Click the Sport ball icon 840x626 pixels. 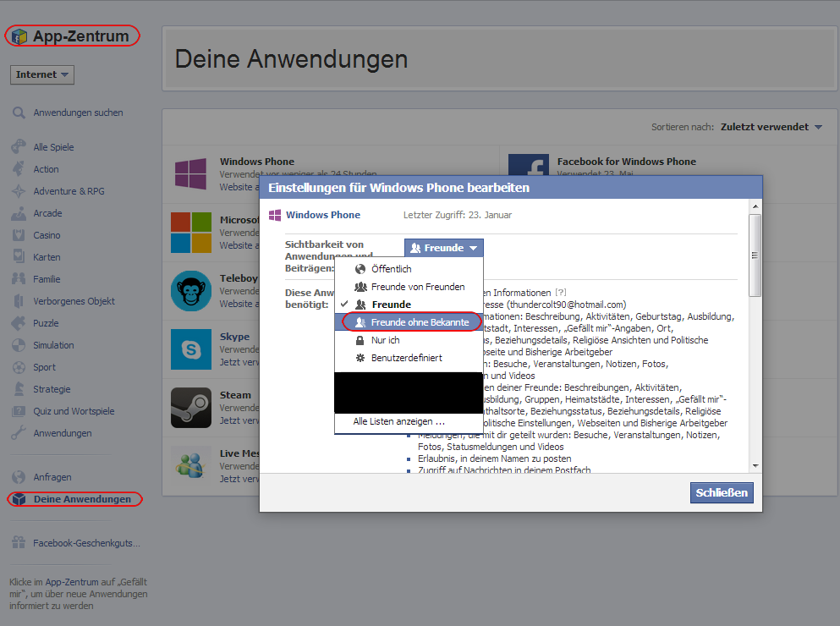coord(19,367)
